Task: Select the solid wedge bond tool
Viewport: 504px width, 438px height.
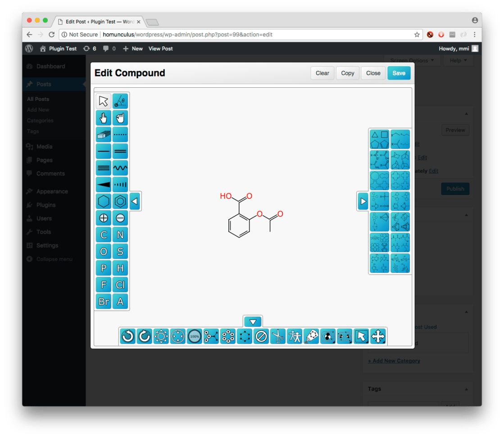Action: coord(104,185)
